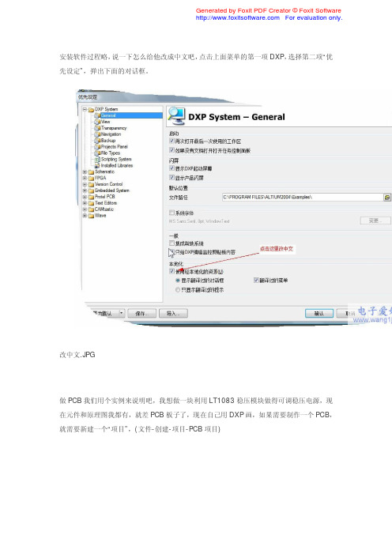Click the Installed Libraries icon
The height and width of the screenshot is (554, 392).
(97, 165)
